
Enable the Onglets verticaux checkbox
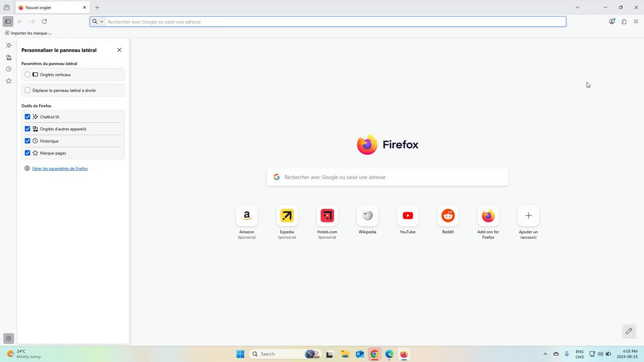28,74
